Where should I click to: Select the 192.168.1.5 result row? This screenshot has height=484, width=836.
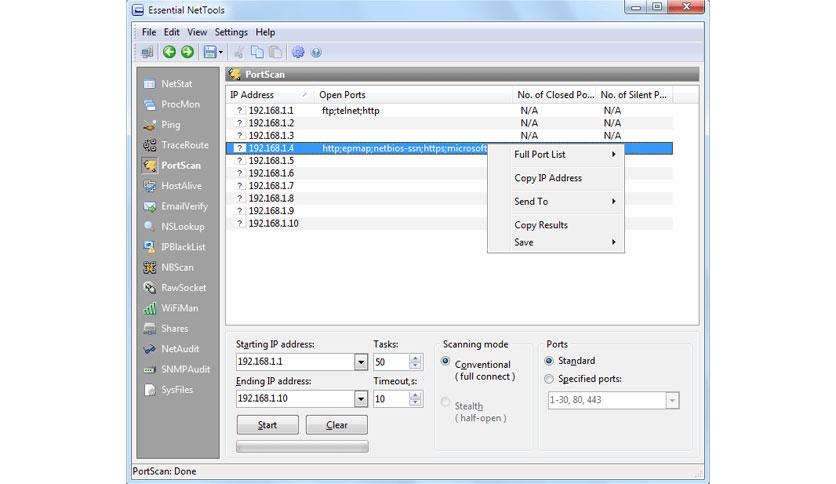[449, 160]
